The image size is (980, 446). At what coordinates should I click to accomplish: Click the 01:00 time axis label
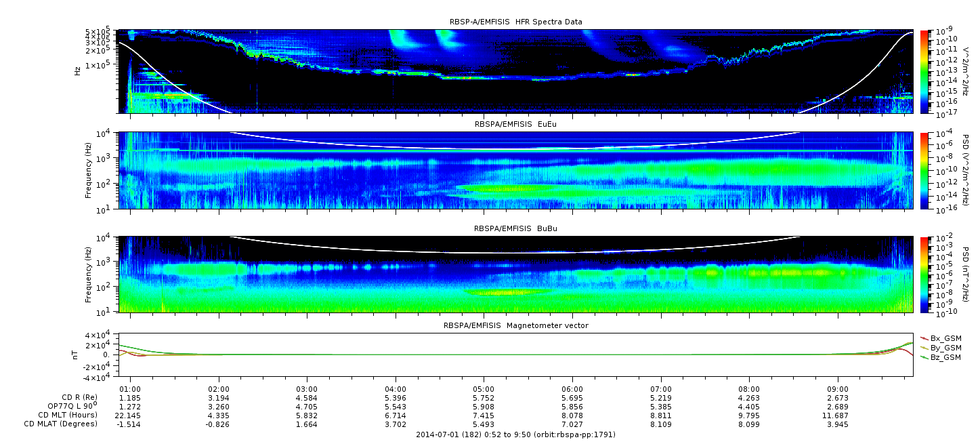click(x=130, y=389)
